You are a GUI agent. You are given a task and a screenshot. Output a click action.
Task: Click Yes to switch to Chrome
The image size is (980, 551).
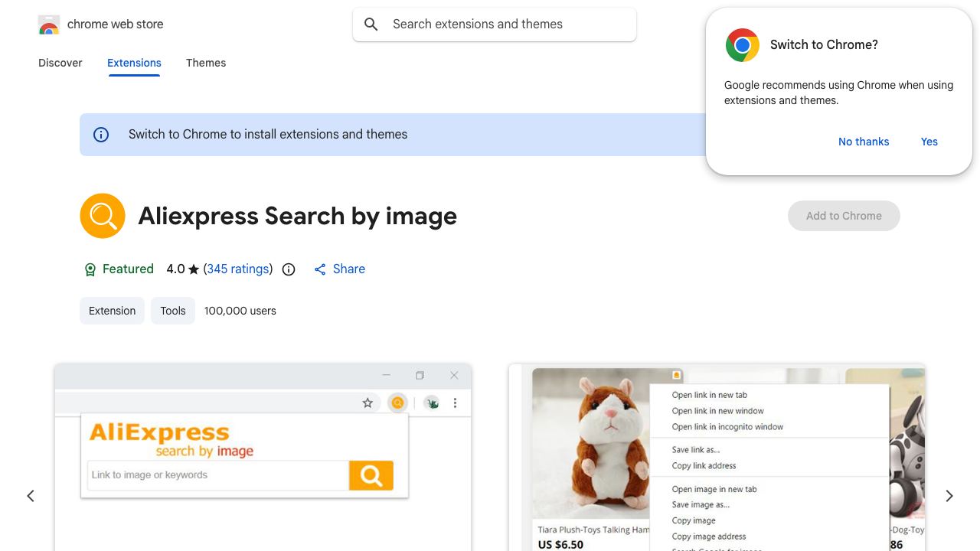tap(929, 142)
